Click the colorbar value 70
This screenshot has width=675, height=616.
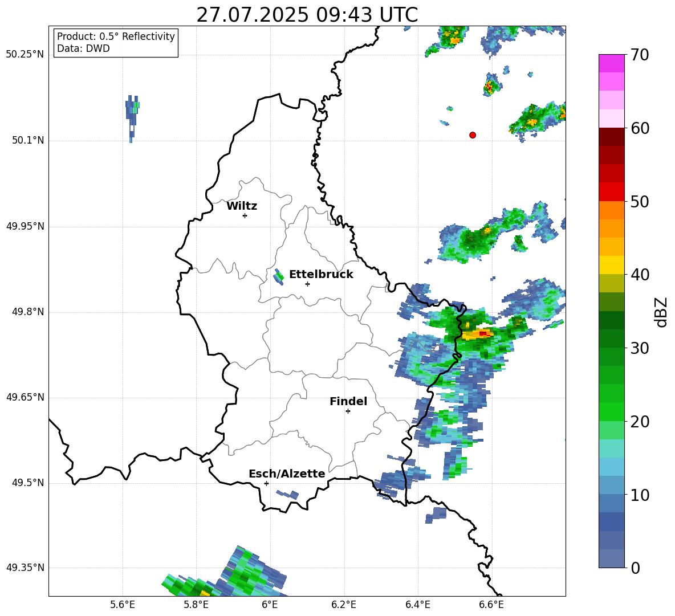[640, 55]
